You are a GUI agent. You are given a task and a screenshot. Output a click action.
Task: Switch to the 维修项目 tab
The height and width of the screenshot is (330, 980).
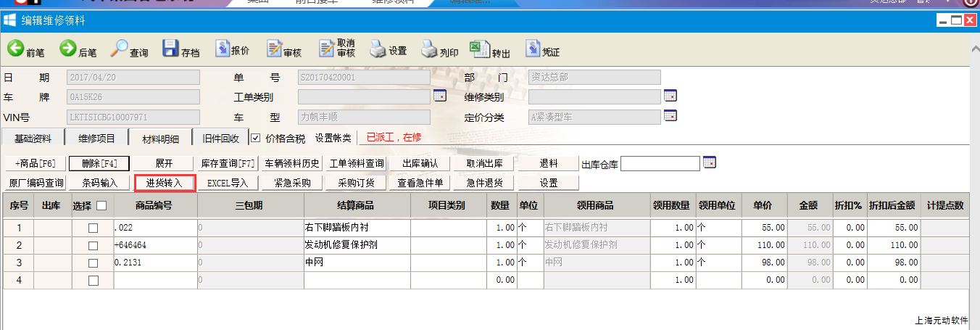pyautogui.click(x=96, y=138)
